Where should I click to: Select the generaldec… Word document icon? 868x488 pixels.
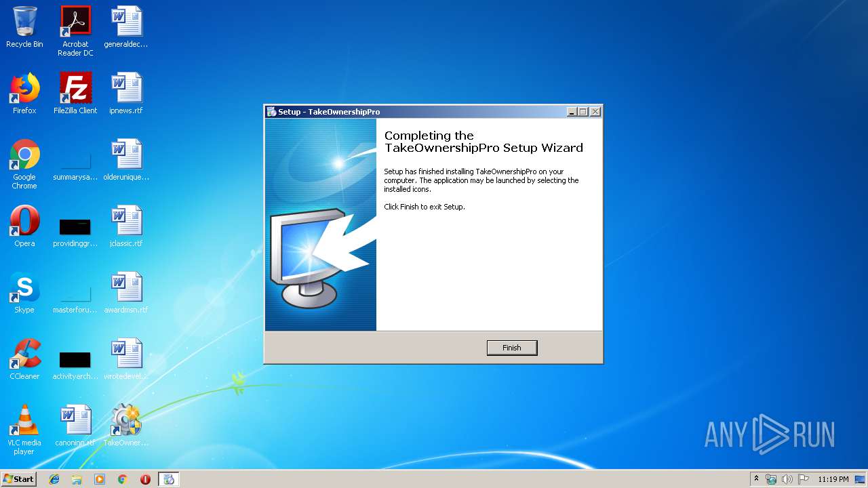tap(126, 27)
